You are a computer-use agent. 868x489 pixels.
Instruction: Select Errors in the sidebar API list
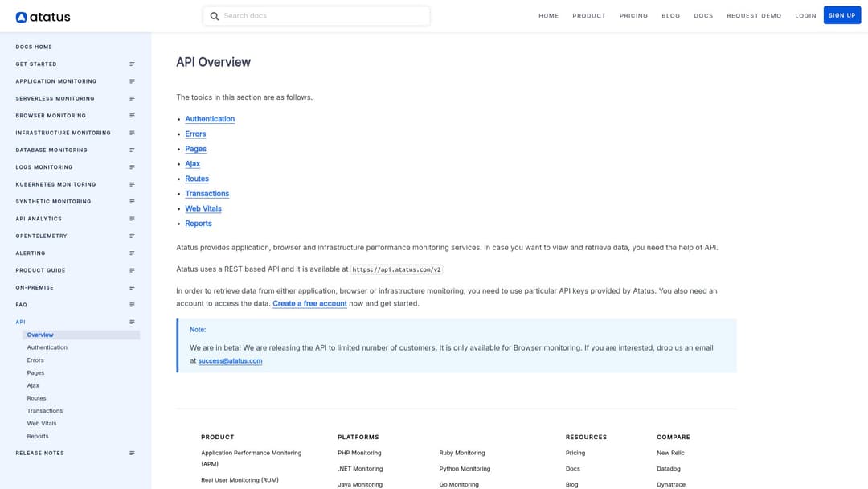35,360
